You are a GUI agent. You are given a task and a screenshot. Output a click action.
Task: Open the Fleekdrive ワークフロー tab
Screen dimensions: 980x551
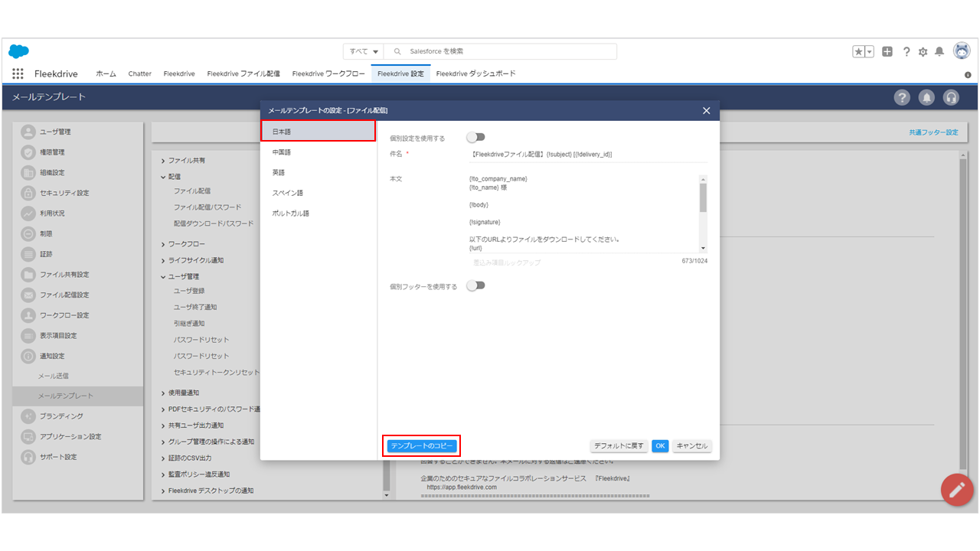pyautogui.click(x=328, y=73)
